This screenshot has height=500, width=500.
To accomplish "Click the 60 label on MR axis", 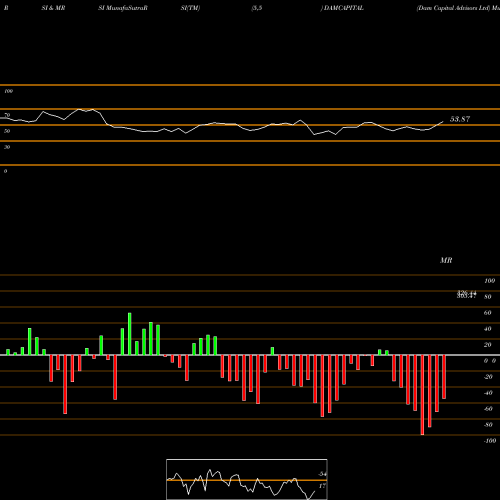I will click(x=488, y=313).
